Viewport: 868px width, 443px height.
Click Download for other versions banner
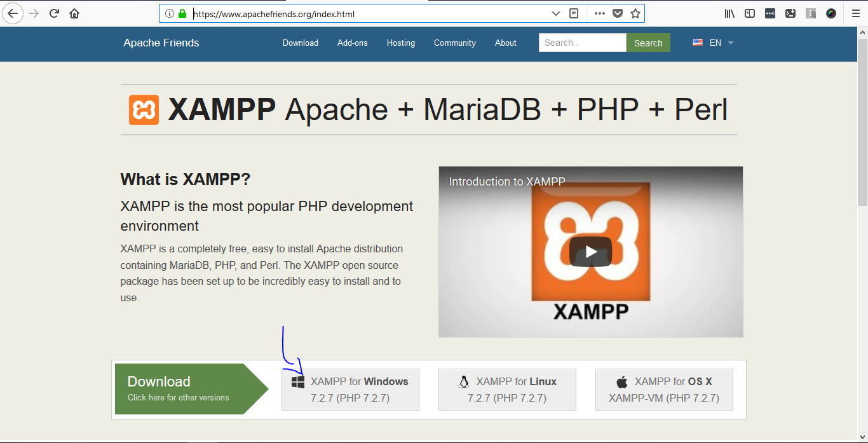pyautogui.click(x=191, y=389)
